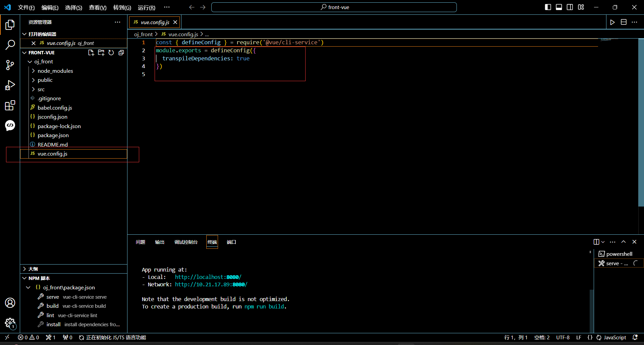The width and height of the screenshot is (644, 345).
Task: Open the Manage gear icon
Action: (x=10, y=323)
